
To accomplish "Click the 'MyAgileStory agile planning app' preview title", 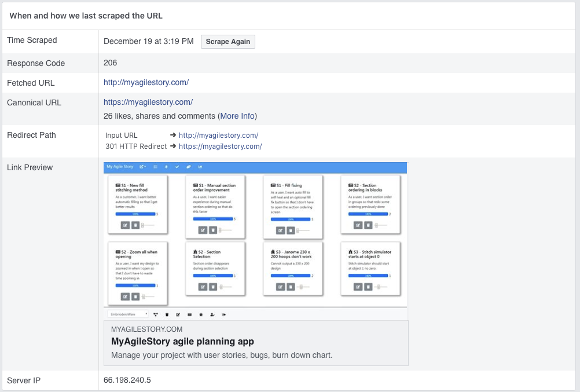I will click(x=182, y=342).
